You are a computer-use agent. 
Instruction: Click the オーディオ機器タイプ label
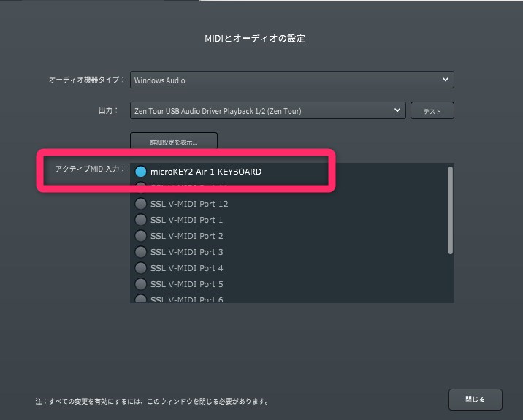(86, 80)
